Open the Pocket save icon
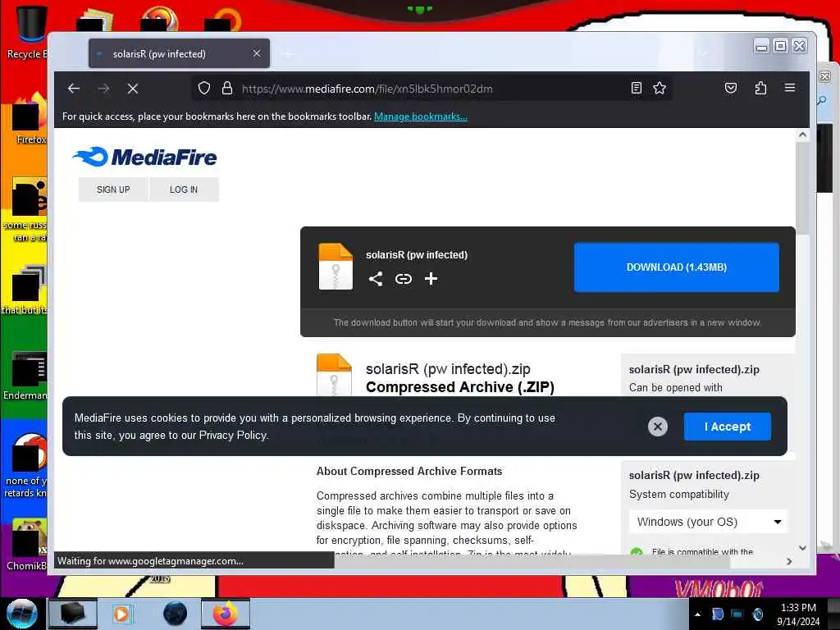The height and width of the screenshot is (630, 840). click(x=731, y=88)
